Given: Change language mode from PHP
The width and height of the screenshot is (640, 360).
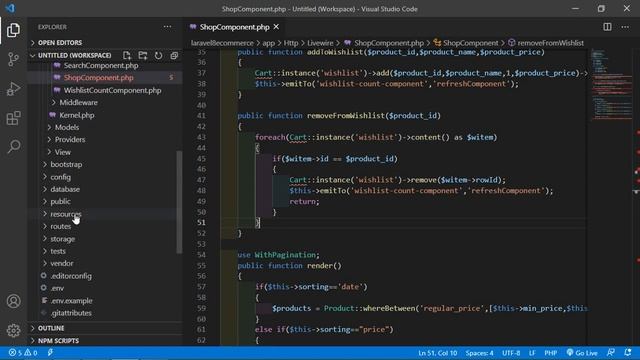Looking at the screenshot, I should pos(550,353).
